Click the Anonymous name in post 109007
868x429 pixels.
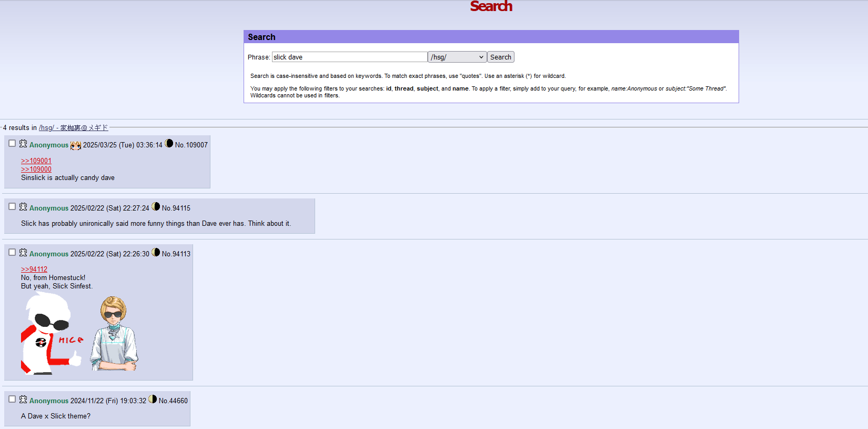click(x=49, y=145)
